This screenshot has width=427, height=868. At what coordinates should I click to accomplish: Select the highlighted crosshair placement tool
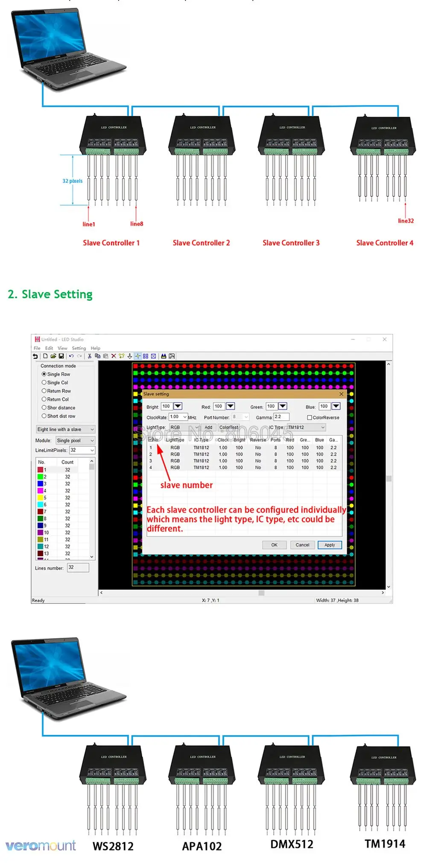(x=138, y=356)
